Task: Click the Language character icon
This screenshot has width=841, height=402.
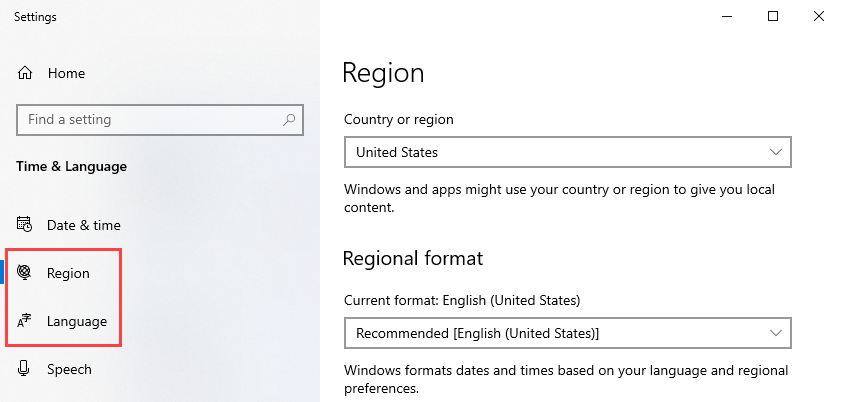Action: 26,321
